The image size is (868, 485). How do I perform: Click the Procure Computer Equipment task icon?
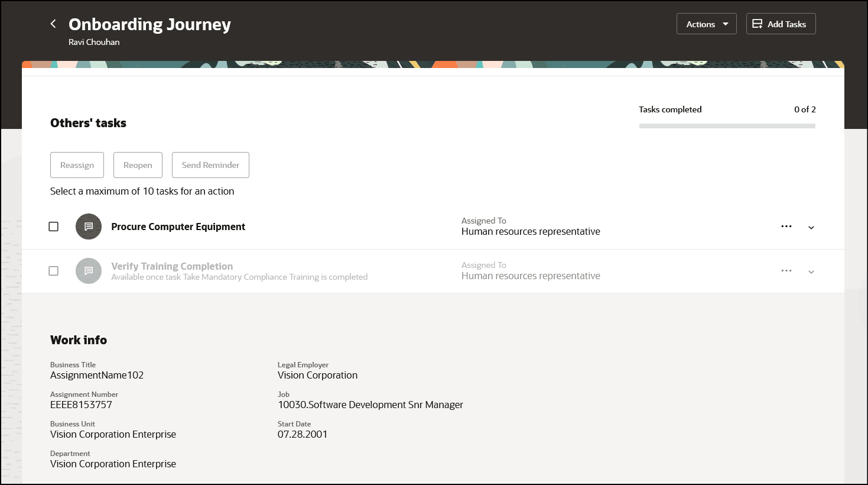coord(89,227)
